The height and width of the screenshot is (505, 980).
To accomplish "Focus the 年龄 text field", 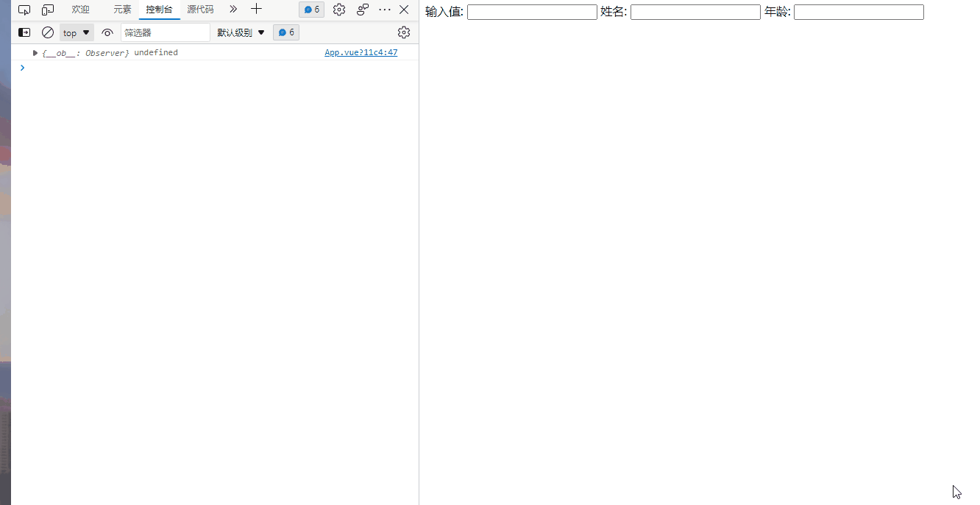I will point(859,12).
